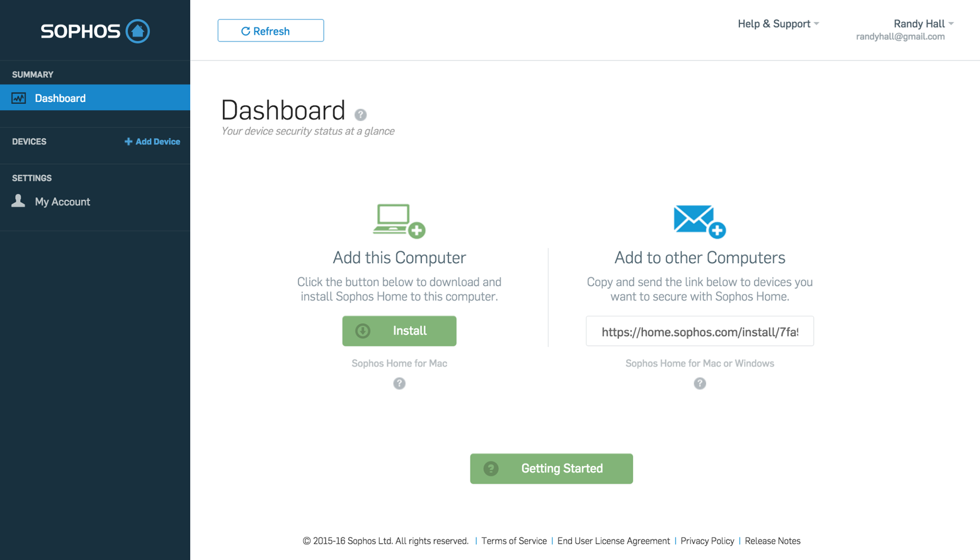Viewport: 980px width, 560px height.
Task: Click the SUMMARY section header
Action: point(33,75)
